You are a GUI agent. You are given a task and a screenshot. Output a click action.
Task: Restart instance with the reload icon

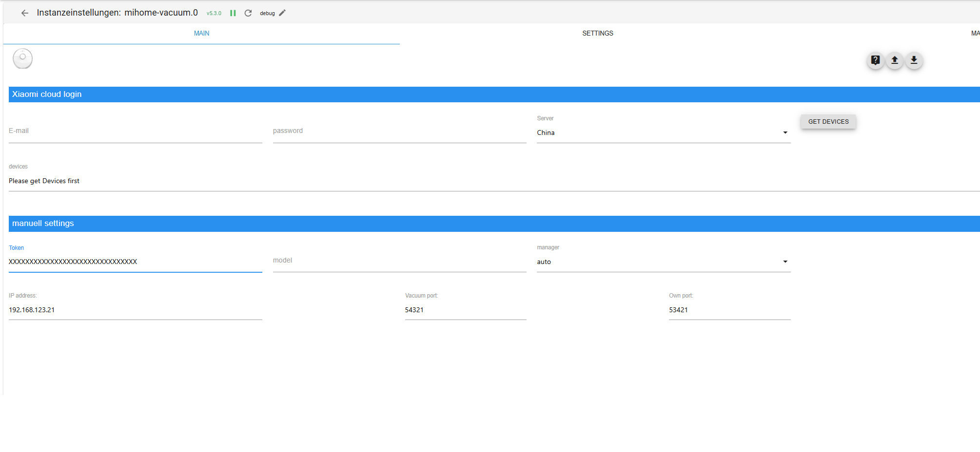(248, 13)
